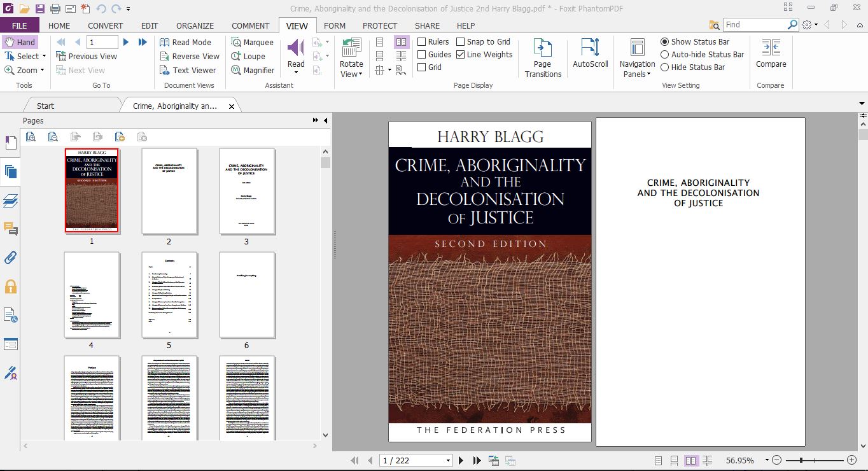This screenshot has width=868, height=471.
Task: Click the advanced search folder icon beside Find
Action: (x=715, y=25)
